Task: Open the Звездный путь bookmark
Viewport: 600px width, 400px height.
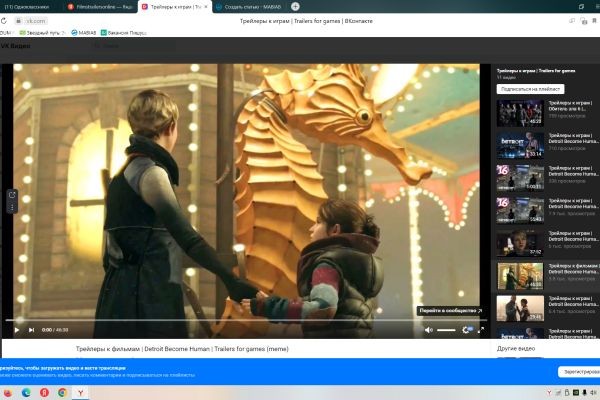Action: [42, 33]
